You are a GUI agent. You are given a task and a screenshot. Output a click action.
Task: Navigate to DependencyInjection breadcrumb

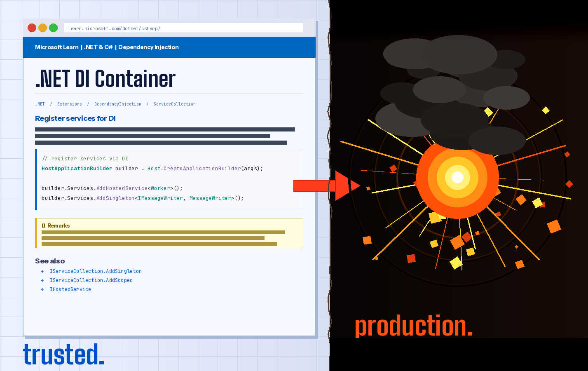point(117,104)
